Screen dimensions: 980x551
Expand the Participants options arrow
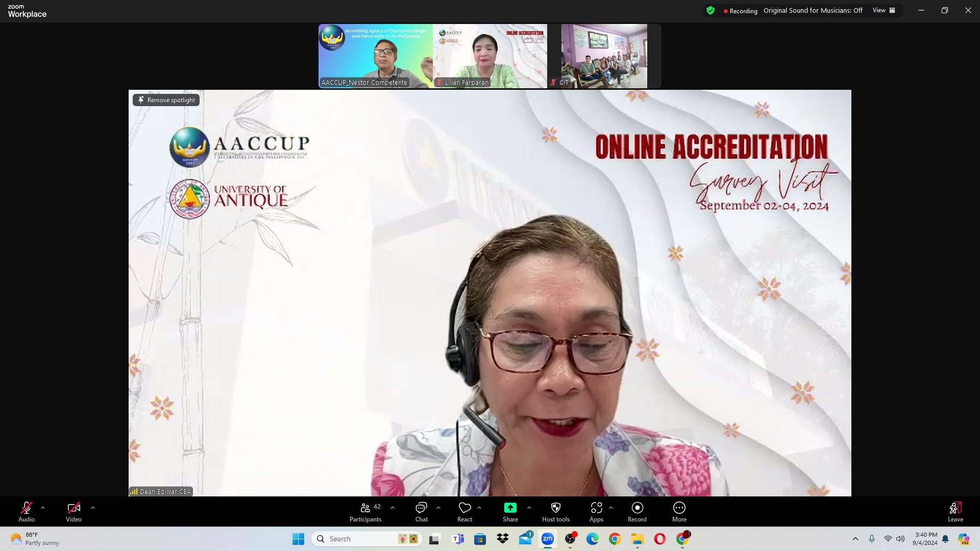[x=393, y=508]
